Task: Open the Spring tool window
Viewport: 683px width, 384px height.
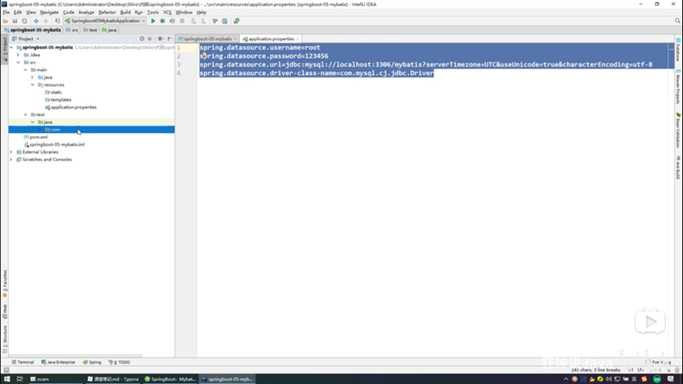Action: (92, 362)
